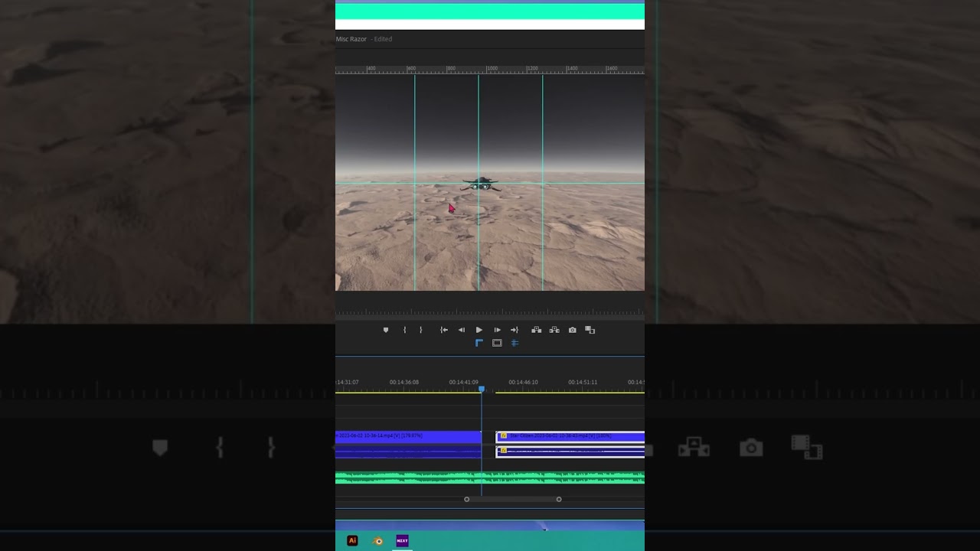Click the fx badge on the second clip's audio
This screenshot has width=980, height=551.
[x=504, y=450]
